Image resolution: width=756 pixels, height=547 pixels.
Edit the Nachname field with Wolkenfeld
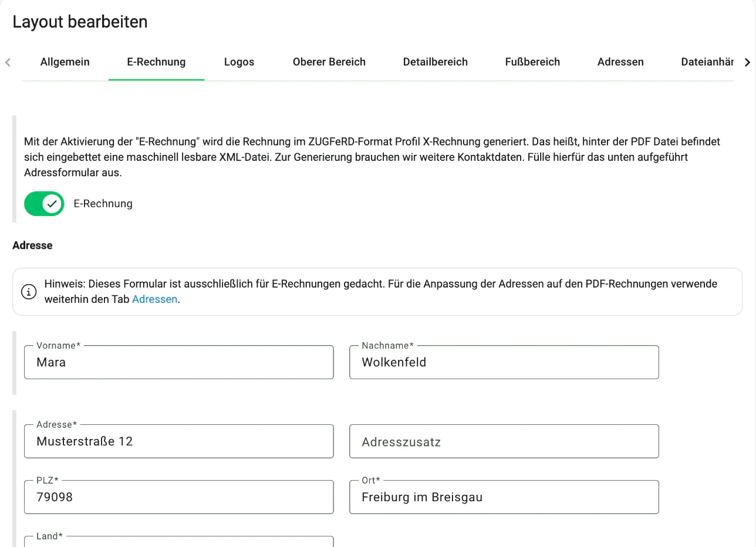click(x=504, y=362)
